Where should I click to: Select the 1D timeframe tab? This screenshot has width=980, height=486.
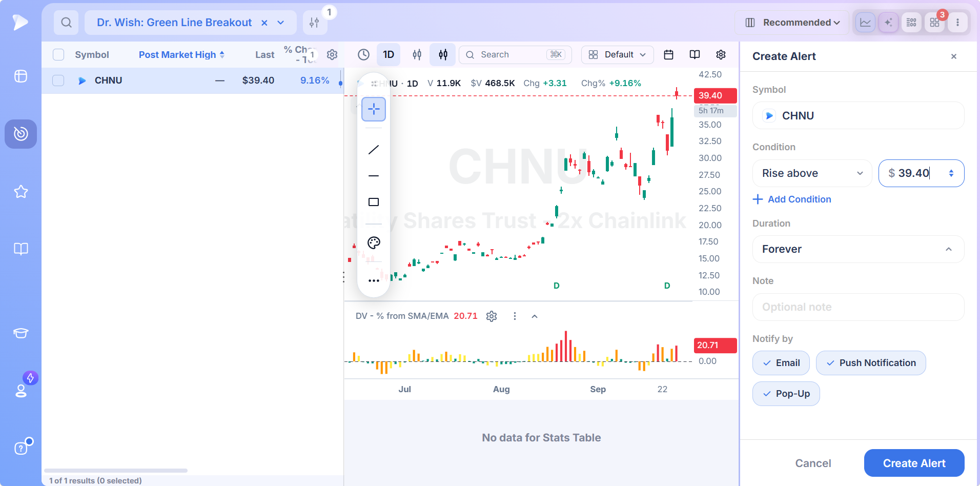click(x=389, y=54)
